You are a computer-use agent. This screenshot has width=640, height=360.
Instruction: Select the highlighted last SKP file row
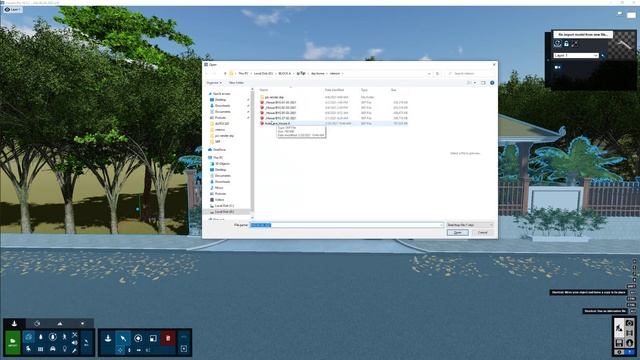[334, 123]
